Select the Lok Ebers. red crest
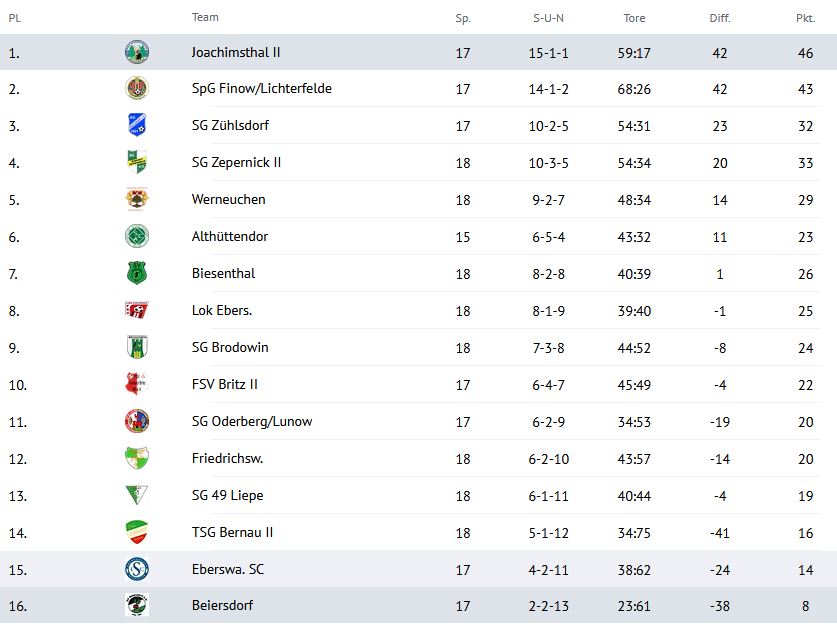Viewport: 837px width, 626px height. [137, 310]
